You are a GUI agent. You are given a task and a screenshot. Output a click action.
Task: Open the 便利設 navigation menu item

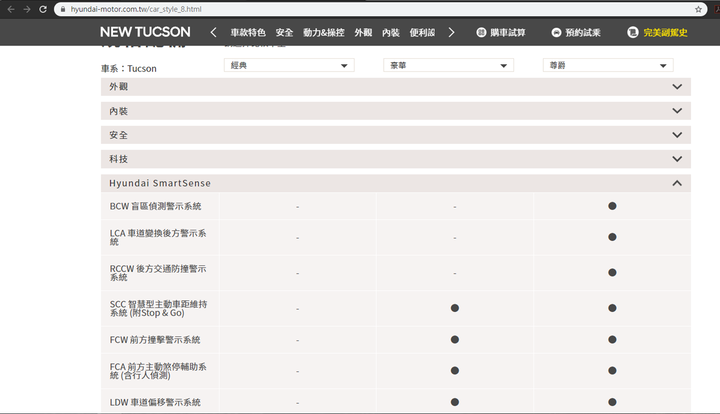click(422, 33)
